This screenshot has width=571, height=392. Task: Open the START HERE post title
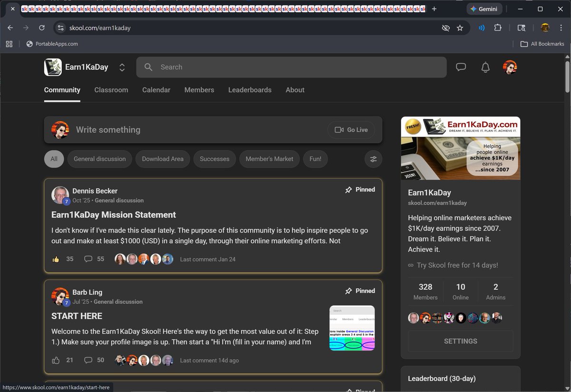click(77, 316)
